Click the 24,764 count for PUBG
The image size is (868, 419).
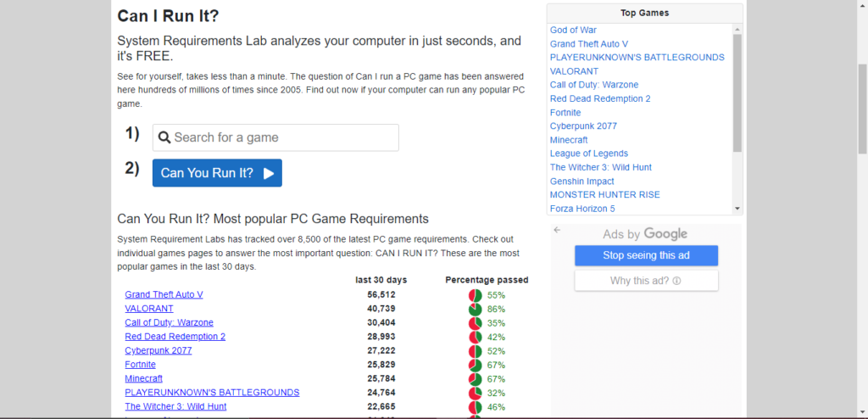tap(381, 393)
